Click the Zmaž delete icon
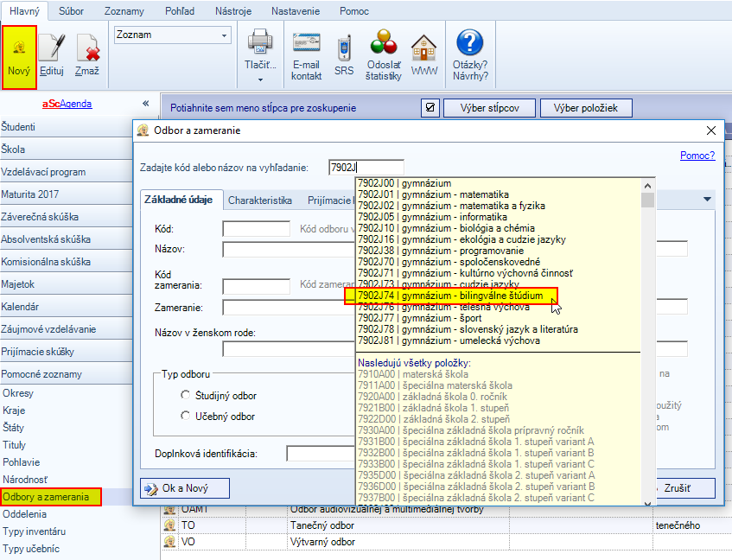The width and height of the screenshot is (732, 560). [x=86, y=55]
